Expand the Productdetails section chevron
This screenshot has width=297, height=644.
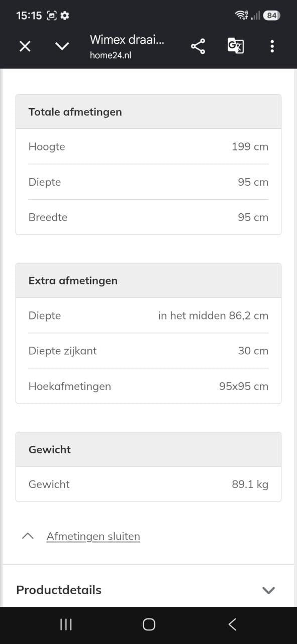(269, 590)
